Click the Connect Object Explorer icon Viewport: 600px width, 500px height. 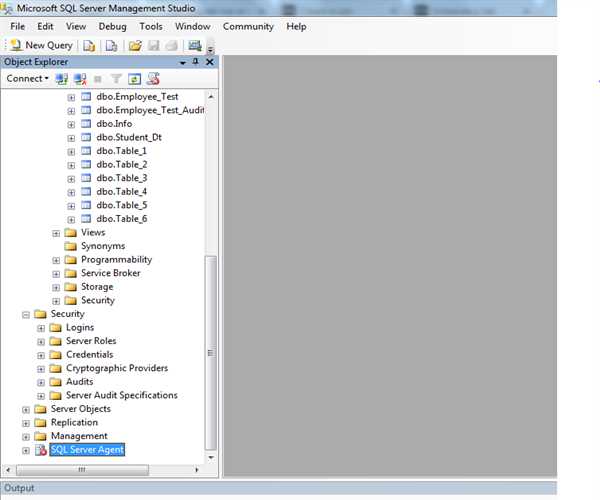pyautogui.click(x=62, y=78)
